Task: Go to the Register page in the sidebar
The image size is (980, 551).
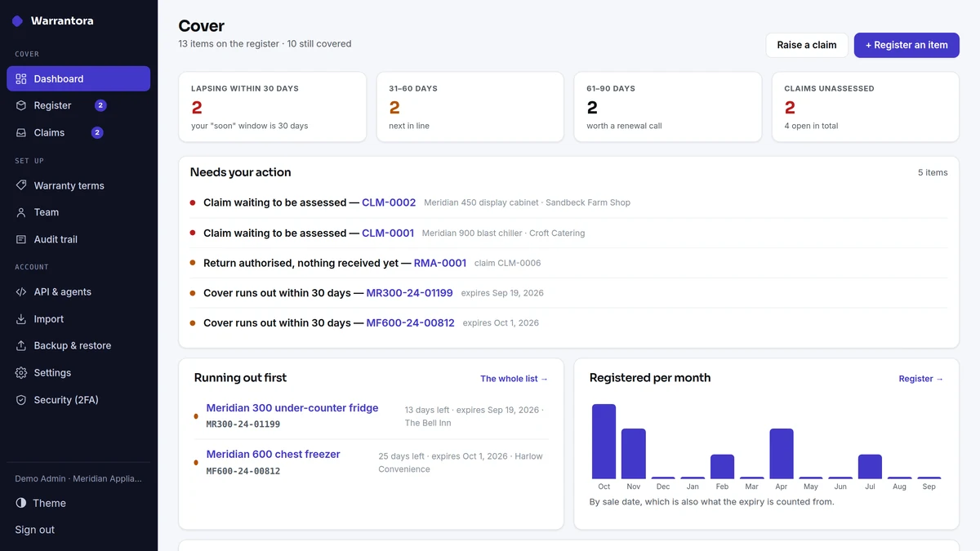Action: [x=78, y=105]
